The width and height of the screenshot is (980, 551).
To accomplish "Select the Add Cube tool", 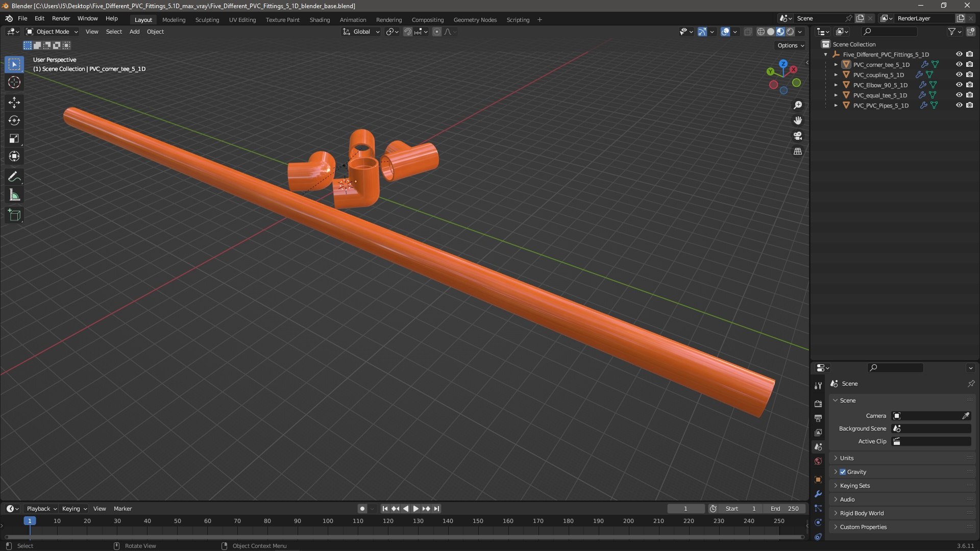I will pyautogui.click(x=14, y=215).
